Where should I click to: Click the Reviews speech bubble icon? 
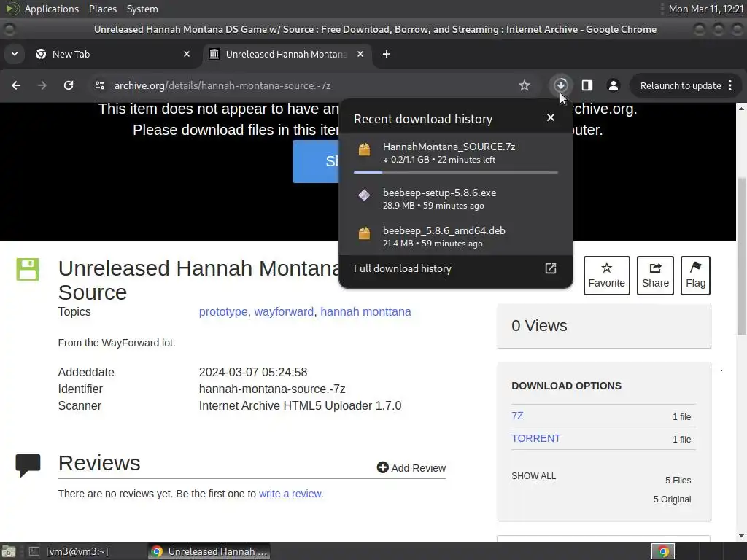28,465
